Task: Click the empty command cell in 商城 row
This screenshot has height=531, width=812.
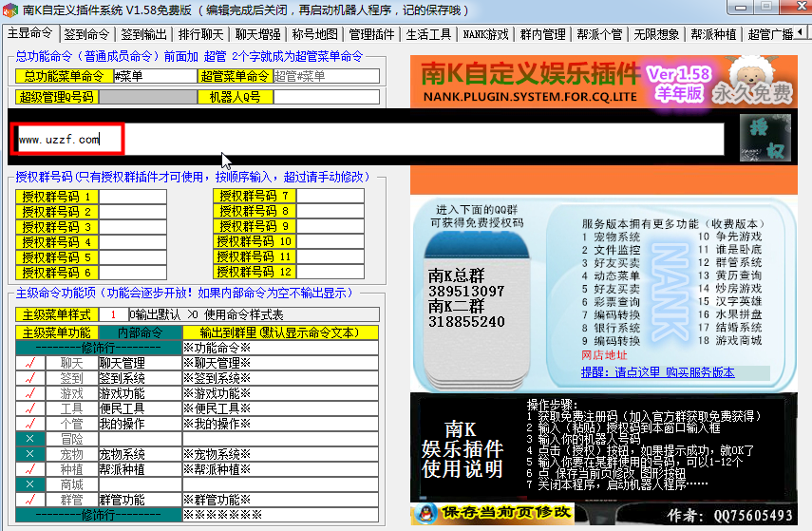Action: pos(140,484)
